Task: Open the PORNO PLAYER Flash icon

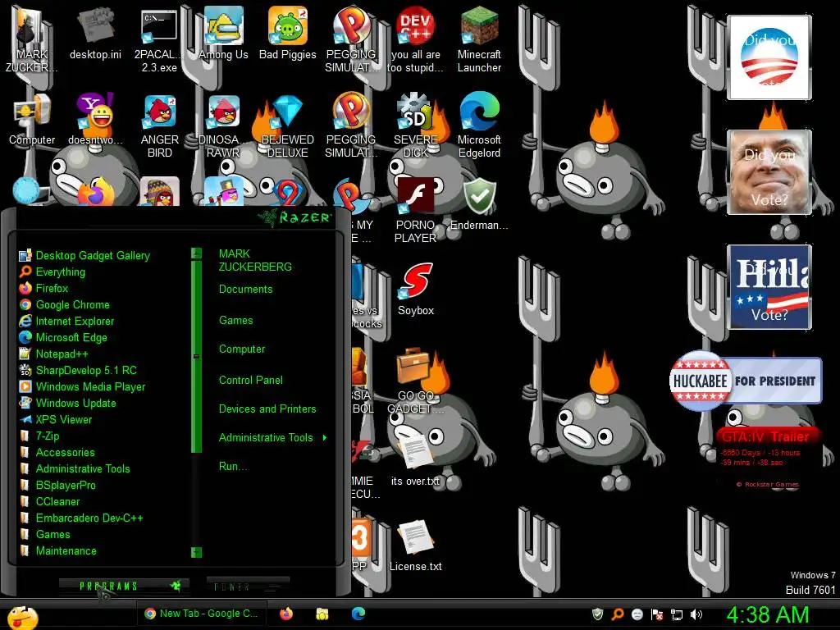Action: click(x=415, y=210)
